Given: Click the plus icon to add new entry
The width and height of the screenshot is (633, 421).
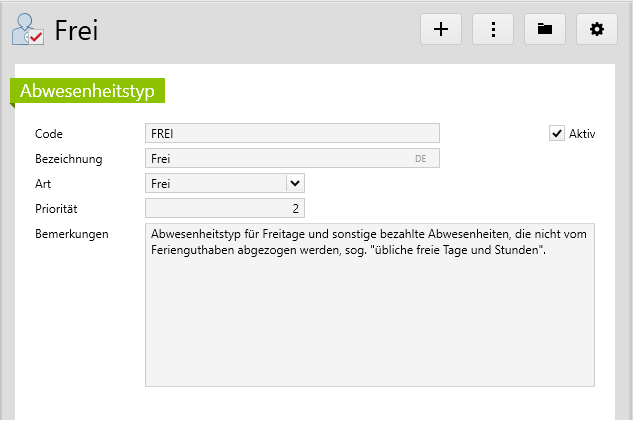Looking at the screenshot, I should tap(441, 29).
